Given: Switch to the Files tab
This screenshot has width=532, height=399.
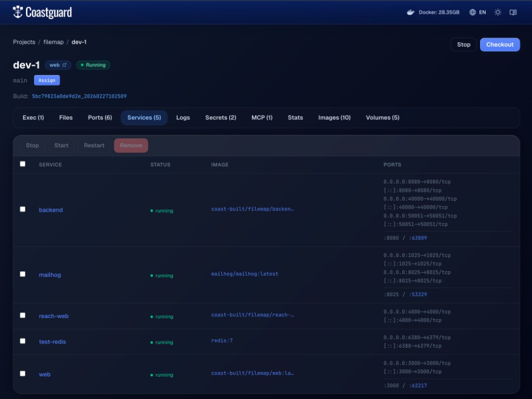Looking at the screenshot, I should (x=66, y=117).
